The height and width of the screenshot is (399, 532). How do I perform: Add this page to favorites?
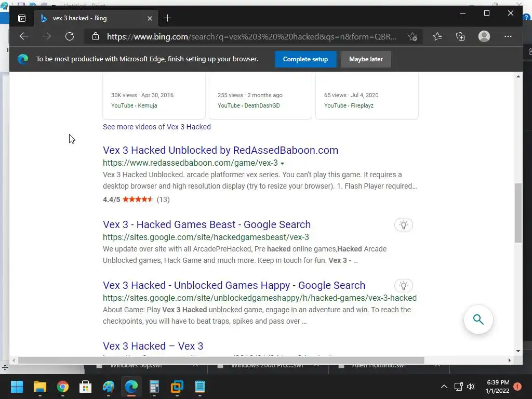click(413, 36)
